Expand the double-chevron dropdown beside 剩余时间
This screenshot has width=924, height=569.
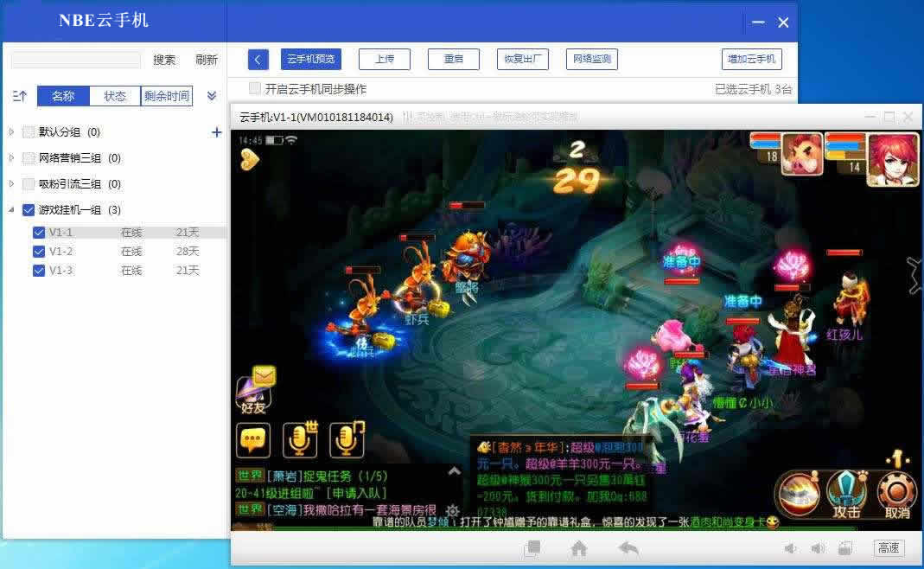(x=212, y=95)
